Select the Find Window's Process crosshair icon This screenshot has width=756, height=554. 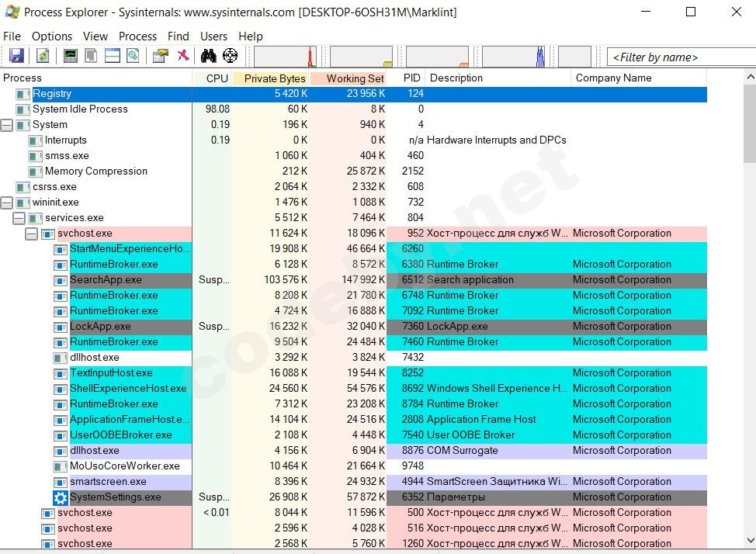(230, 55)
